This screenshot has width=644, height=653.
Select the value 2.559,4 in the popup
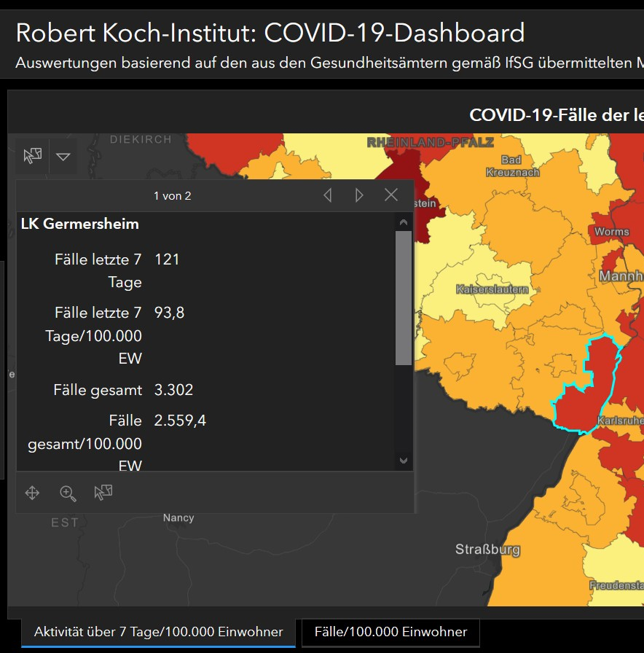coord(180,421)
